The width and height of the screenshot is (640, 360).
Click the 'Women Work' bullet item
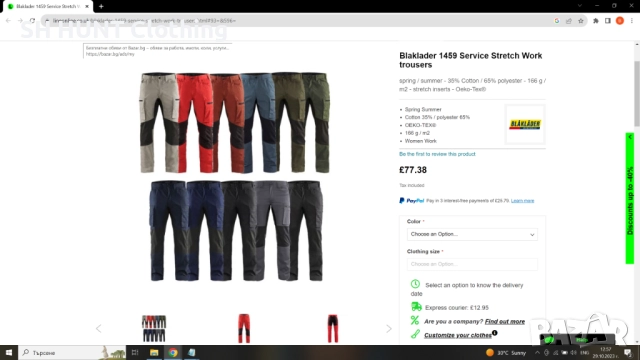[x=420, y=141]
